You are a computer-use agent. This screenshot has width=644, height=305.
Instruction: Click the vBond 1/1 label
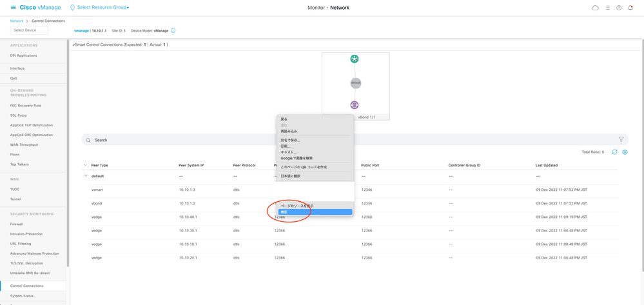(x=366, y=117)
